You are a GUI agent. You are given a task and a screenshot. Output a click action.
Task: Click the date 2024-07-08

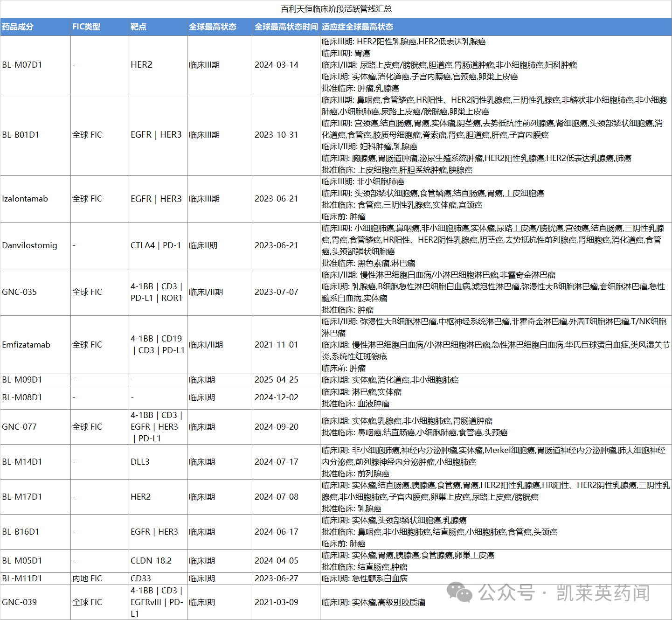pyautogui.click(x=277, y=497)
